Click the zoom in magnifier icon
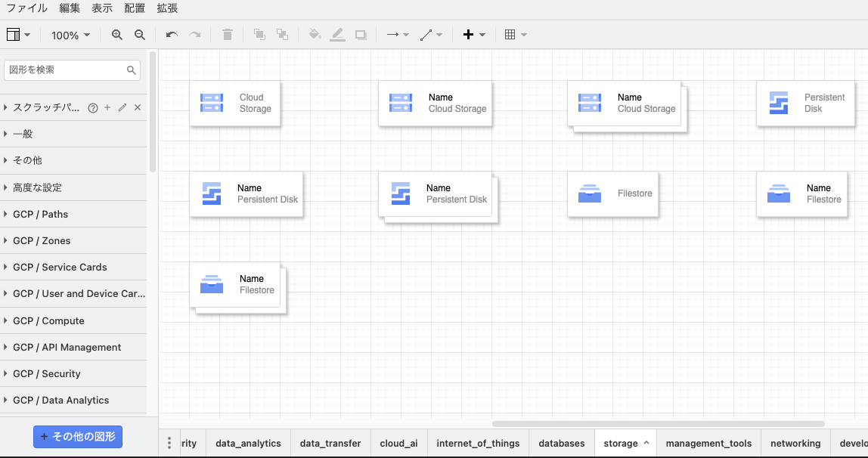Screen dimensions: 868x458 pos(116,35)
